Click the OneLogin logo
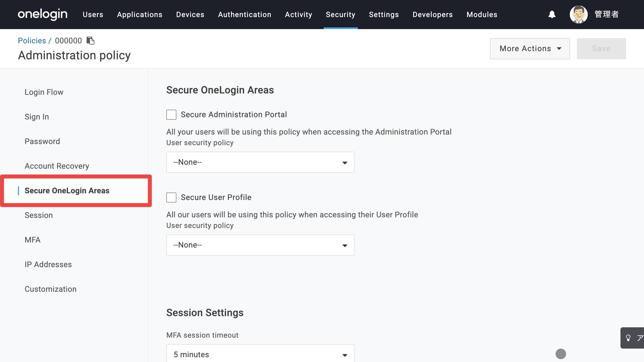This screenshot has width=644, height=362. 43,14
